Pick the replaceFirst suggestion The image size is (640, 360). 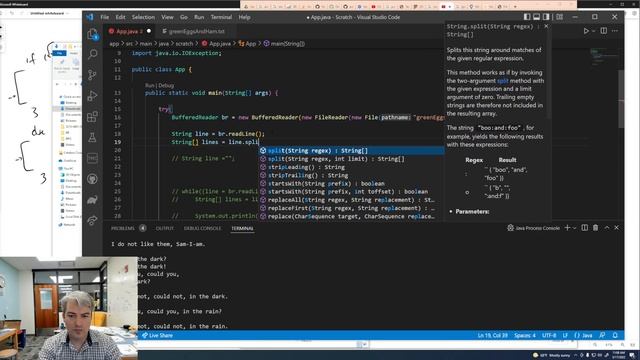tap(351, 208)
